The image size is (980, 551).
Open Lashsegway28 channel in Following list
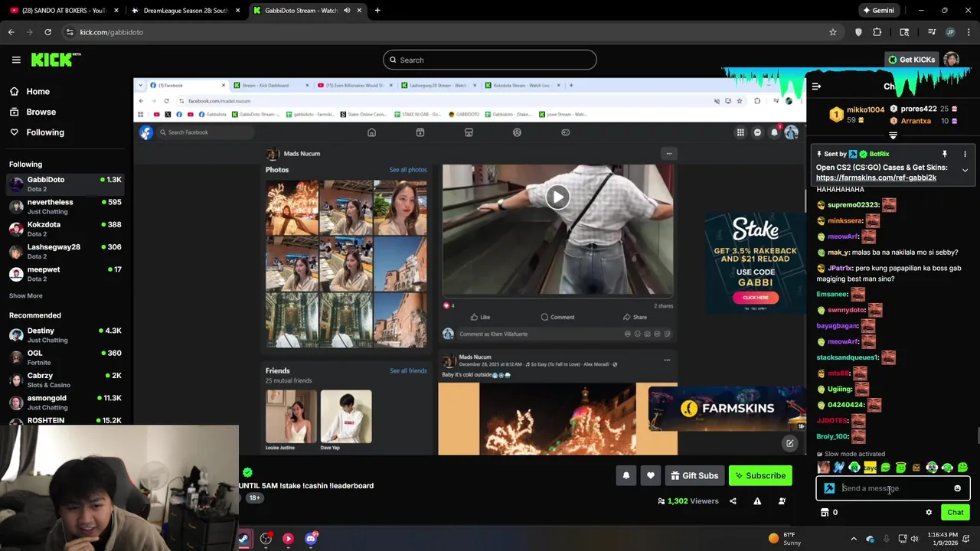coord(65,251)
